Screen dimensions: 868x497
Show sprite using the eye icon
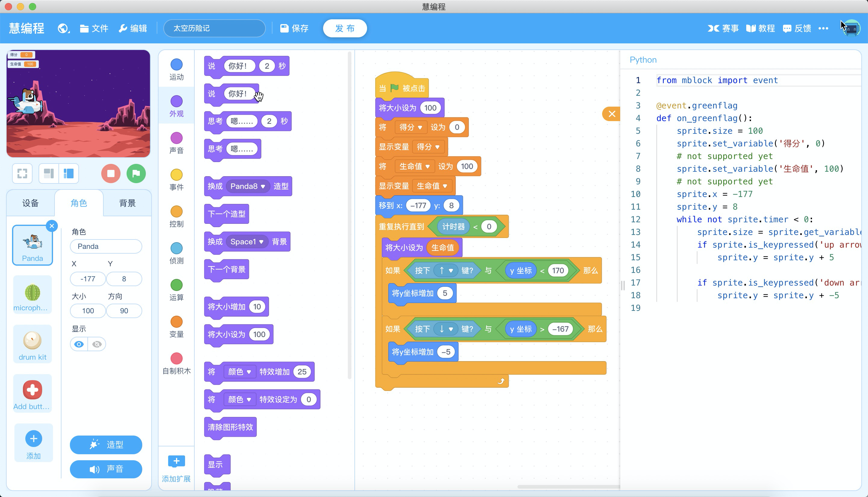(x=79, y=344)
